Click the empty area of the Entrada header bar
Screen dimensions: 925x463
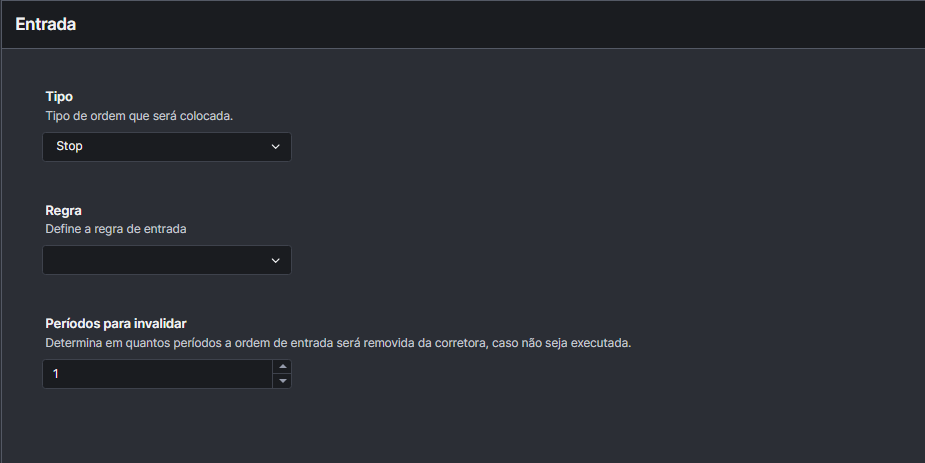pyautogui.click(x=500, y=24)
